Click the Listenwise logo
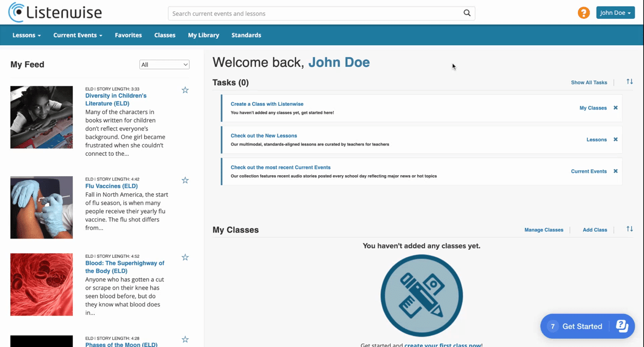Screen dimensions: 644x347 tap(55, 12)
